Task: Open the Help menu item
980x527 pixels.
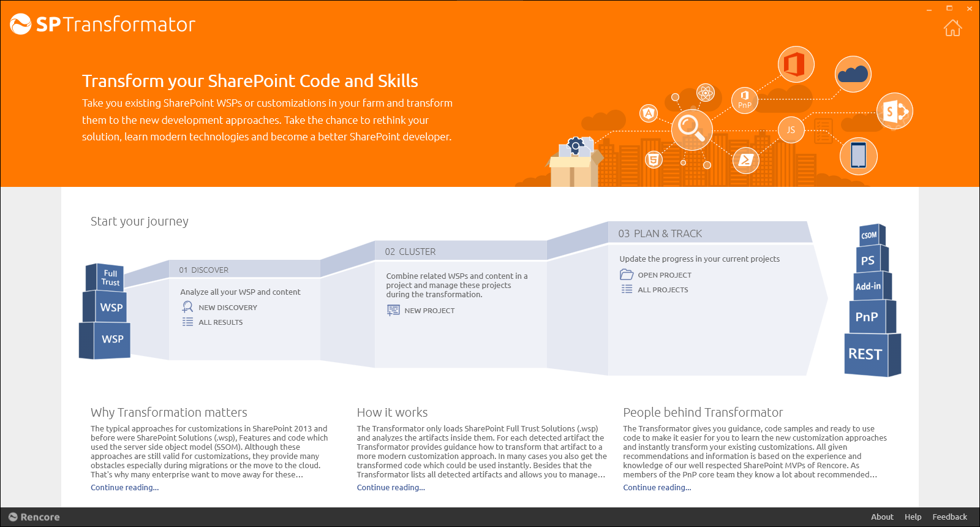Action: [913, 517]
